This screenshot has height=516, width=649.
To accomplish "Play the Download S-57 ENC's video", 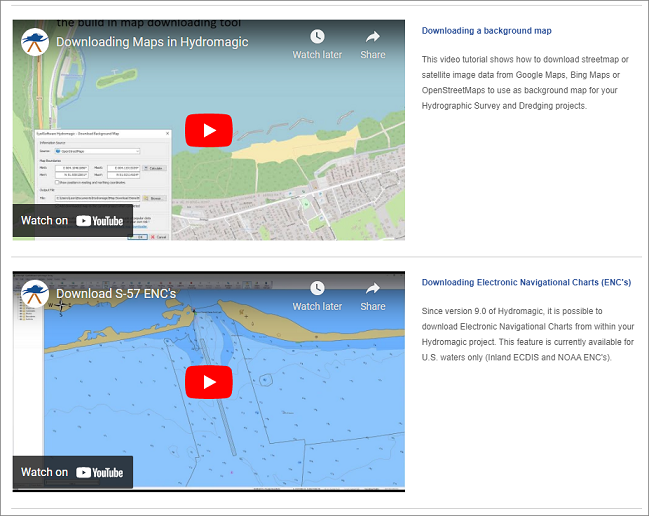I will coord(209,382).
